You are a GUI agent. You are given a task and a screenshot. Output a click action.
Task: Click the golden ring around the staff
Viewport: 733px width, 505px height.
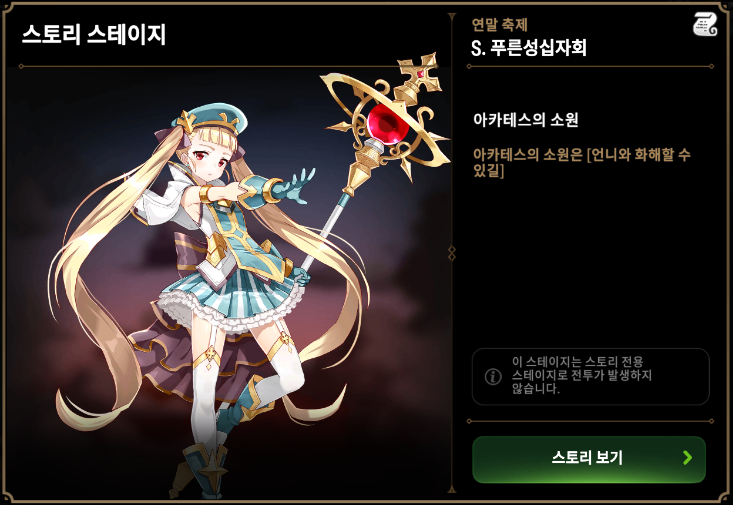coord(384,119)
